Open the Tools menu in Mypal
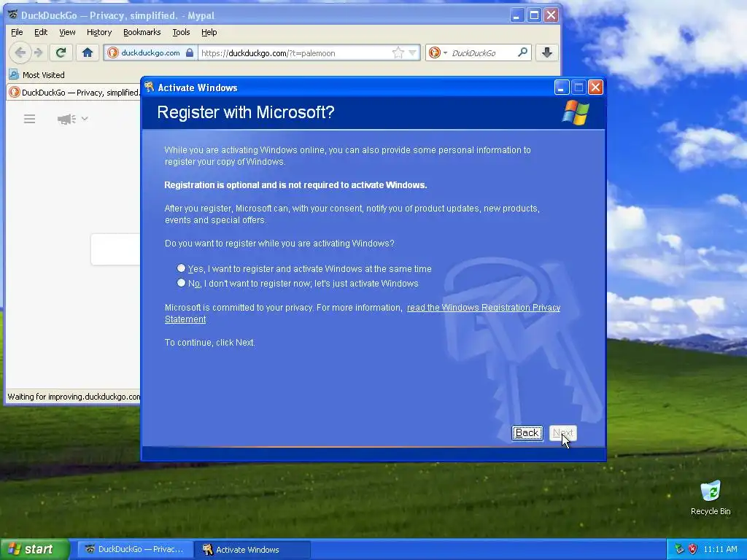 tap(181, 32)
